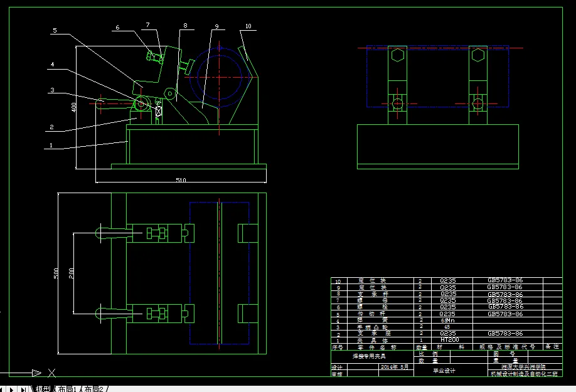Select the 备注 header cell
This screenshot has height=392, width=576.
click(x=552, y=346)
